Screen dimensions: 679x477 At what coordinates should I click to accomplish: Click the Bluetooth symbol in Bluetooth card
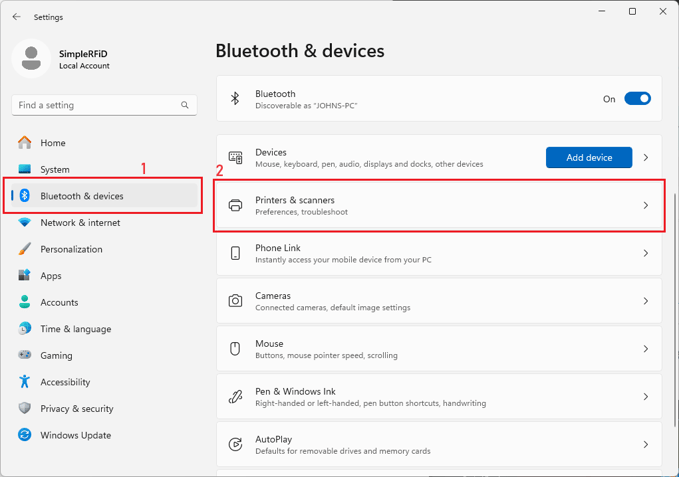click(235, 99)
